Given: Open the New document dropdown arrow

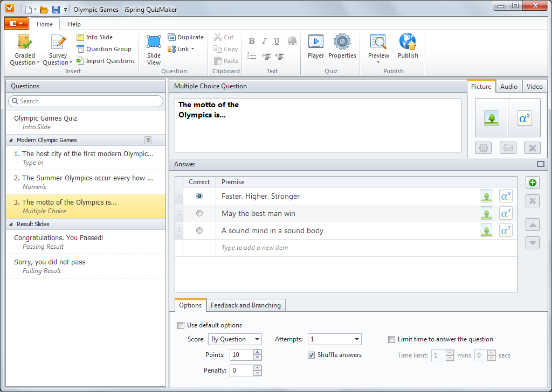Looking at the screenshot, I should click(35, 10).
